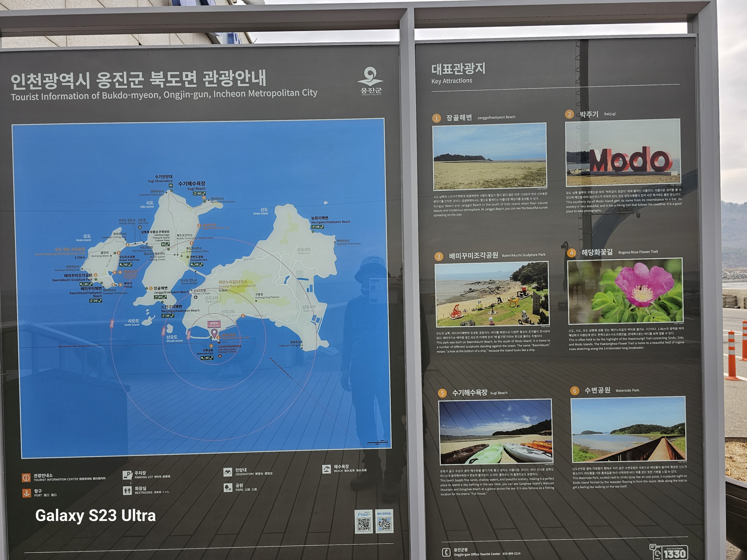Click the Parking Lot legend icon
Image resolution: width=747 pixels, height=560 pixels.
point(127,475)
